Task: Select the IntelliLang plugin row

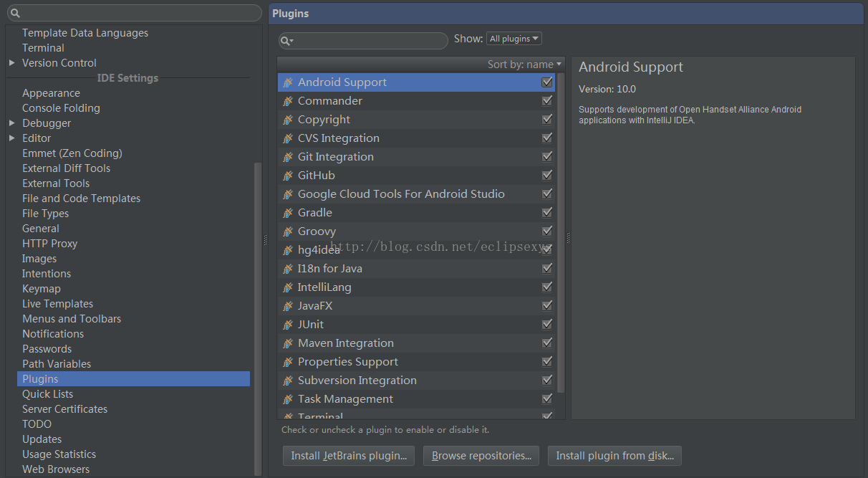Action: (x=417, y=287)
